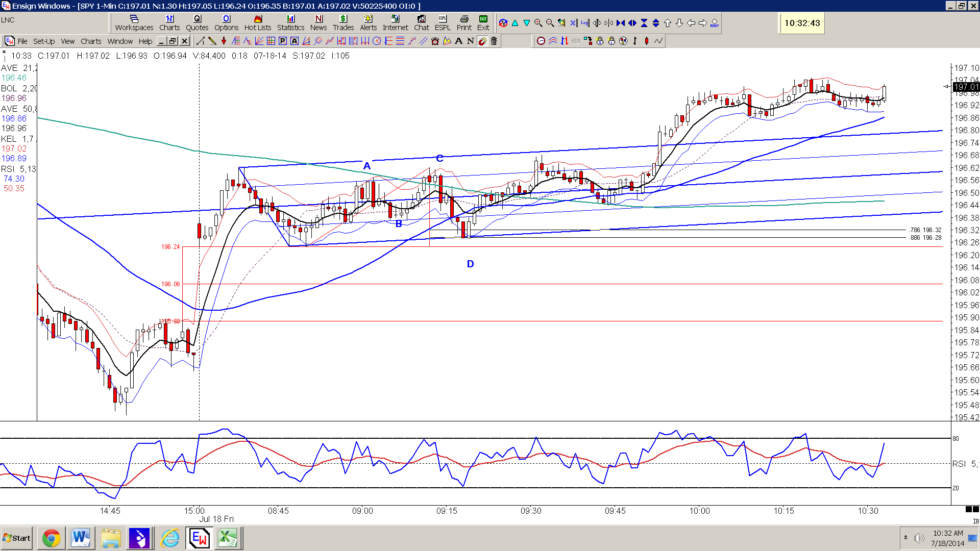Screen dimensions: 980x551
Task: Select the bold A text tool
Action: 458,41
